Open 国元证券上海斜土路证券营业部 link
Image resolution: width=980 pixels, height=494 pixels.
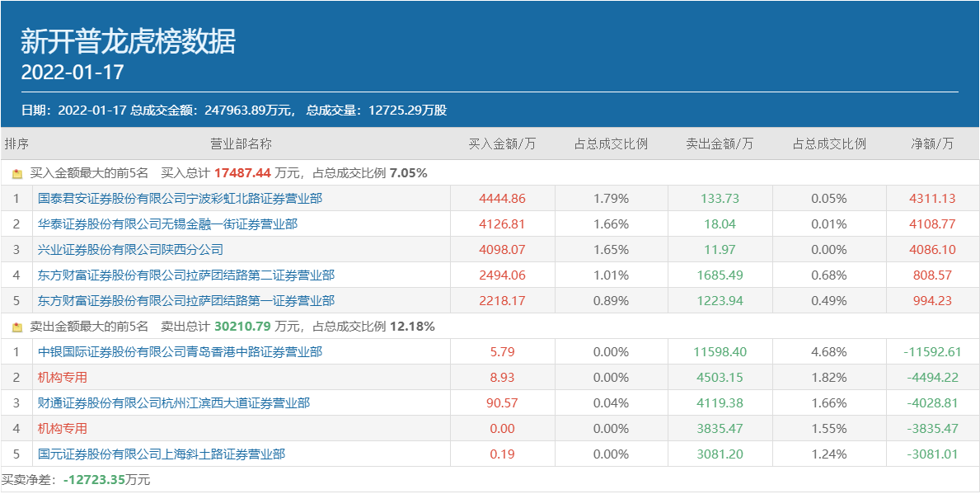(x=162, y=454)
